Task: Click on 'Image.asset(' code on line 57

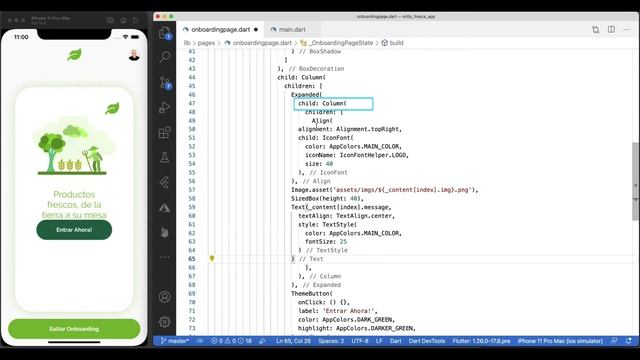Action: click(x=312, y=190)
